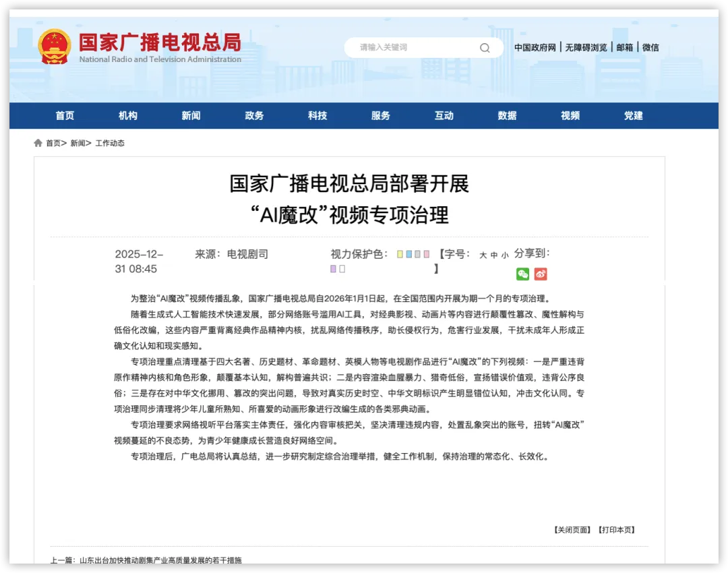Click the 分享到 label
Screen dimensions: 728x573
[x=532, y=253]
